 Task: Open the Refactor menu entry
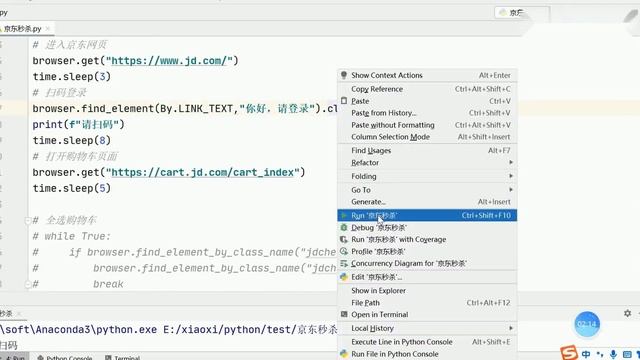click(x=427, y=162)
